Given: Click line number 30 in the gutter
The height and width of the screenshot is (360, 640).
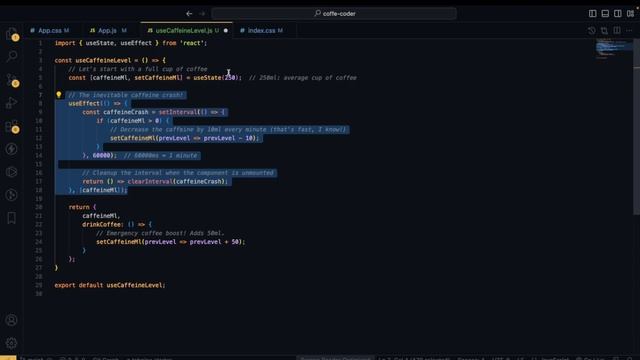Looking at the screenshot, I should (39, 293).
